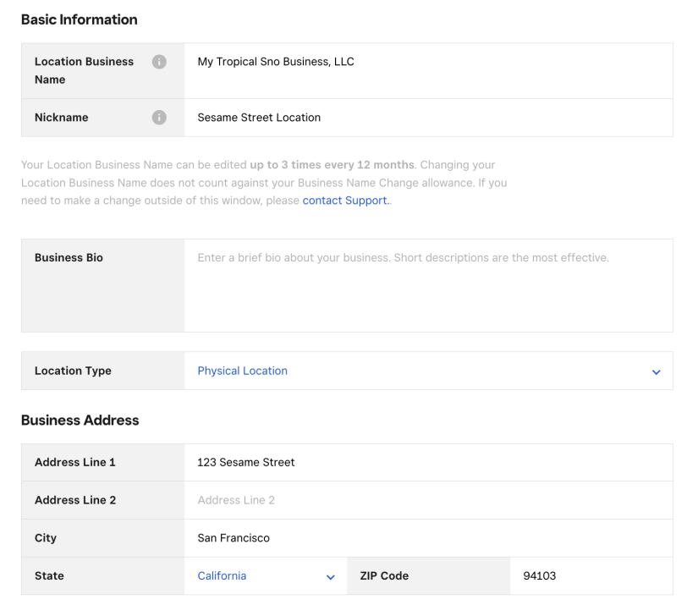This screenshot has width=698, height=616.
Task: Select the 'Physical Location' dropdown value
Action: (x=243, y=371)
